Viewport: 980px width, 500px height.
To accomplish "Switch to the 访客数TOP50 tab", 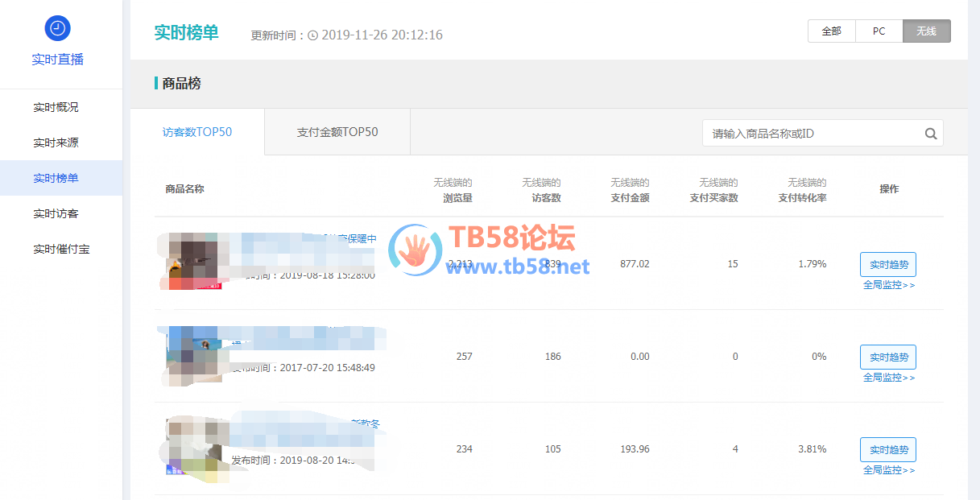I will [197, 132].
